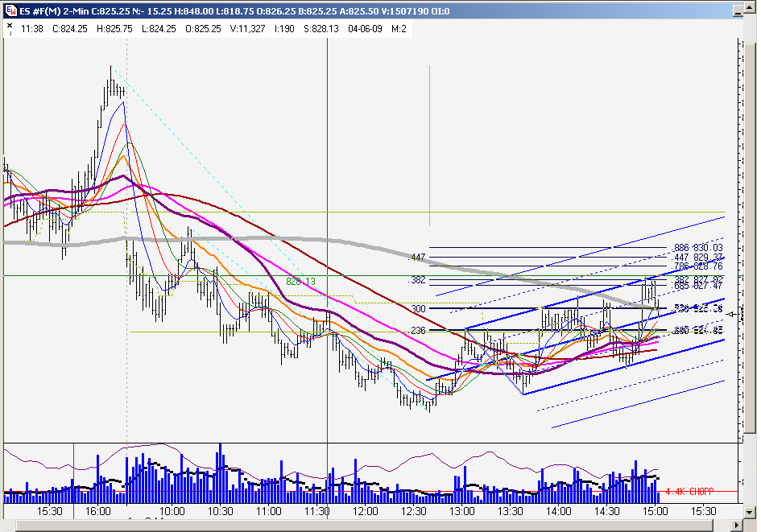
Task: Click the horizontal scrollbar thumb
Action: pyautogui.click(x=365, y=525)
